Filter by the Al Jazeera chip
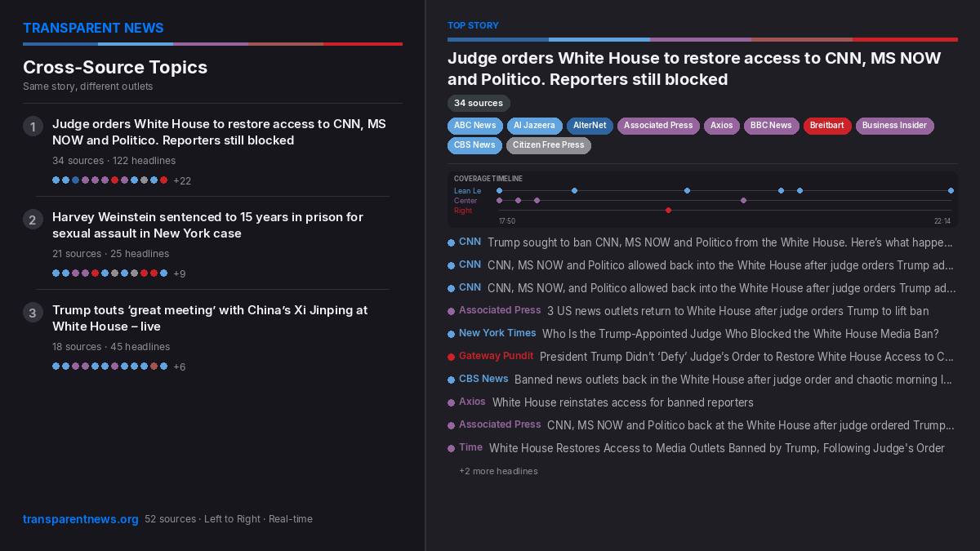980x551 pixels. tap(534, 126)
